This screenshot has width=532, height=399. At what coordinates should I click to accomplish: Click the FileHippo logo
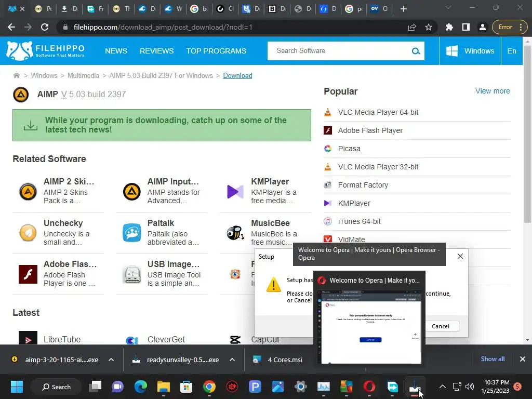pyautogui.click(x=46, y=51)
